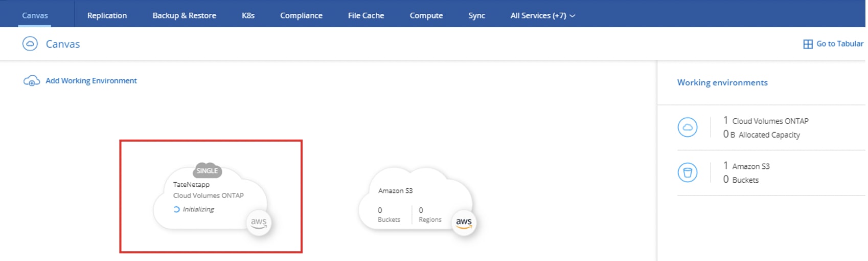Select the File Cache tab

[366, 15]
